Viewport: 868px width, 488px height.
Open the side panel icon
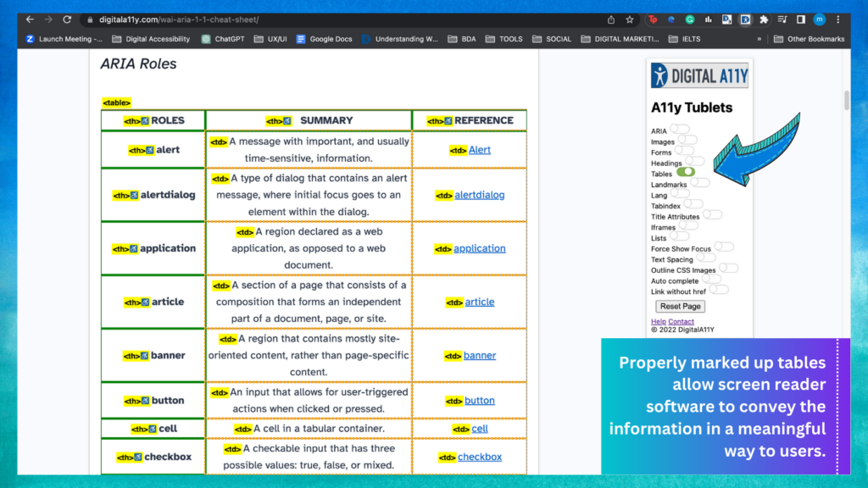[x=800, y=19]
